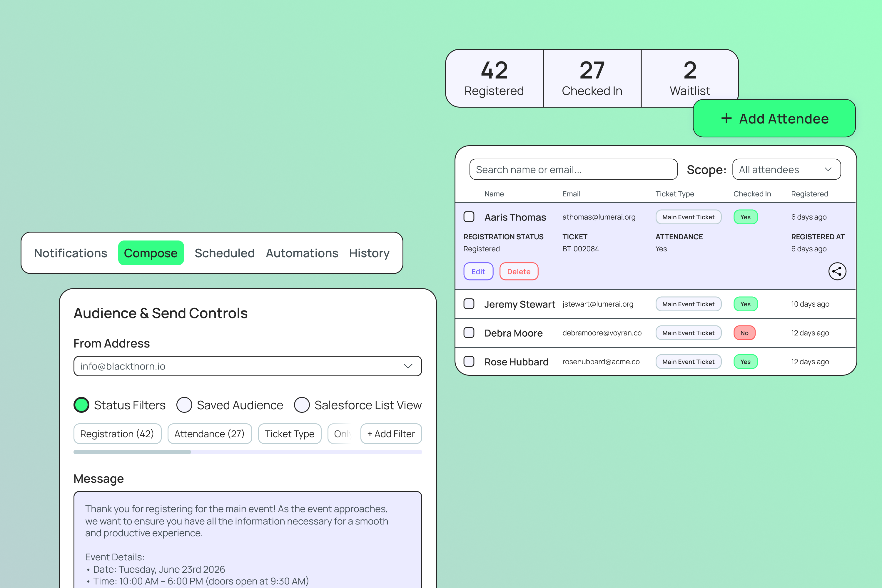Open the History tab
This screenshot has width=882, height=588.
369,253
